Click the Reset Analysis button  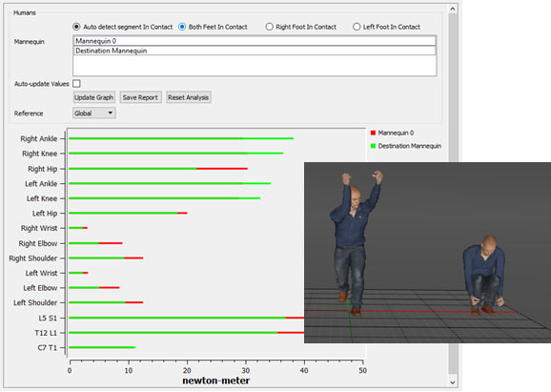tap(189, 97)
